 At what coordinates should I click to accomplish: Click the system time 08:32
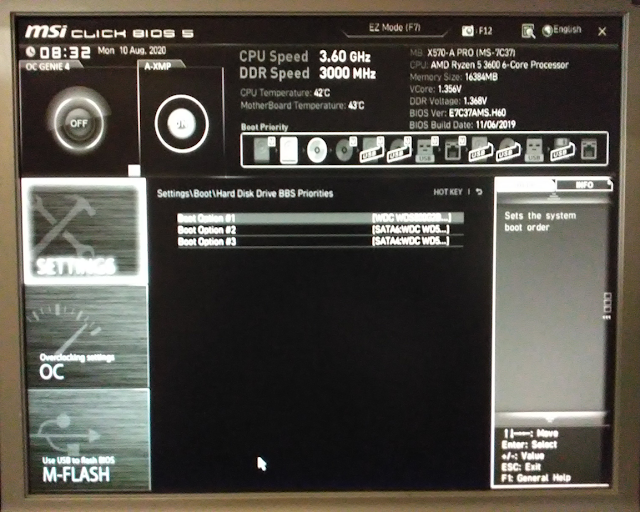65,53
